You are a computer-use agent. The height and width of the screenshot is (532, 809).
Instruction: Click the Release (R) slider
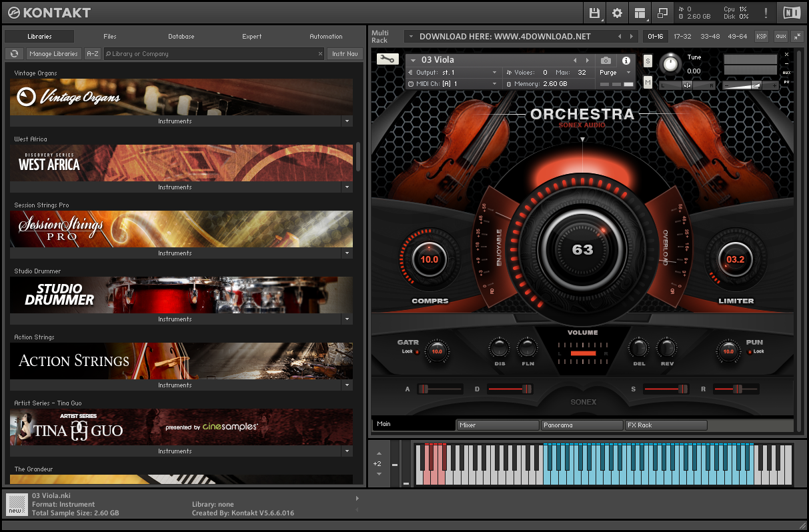(x=736, y=389)
